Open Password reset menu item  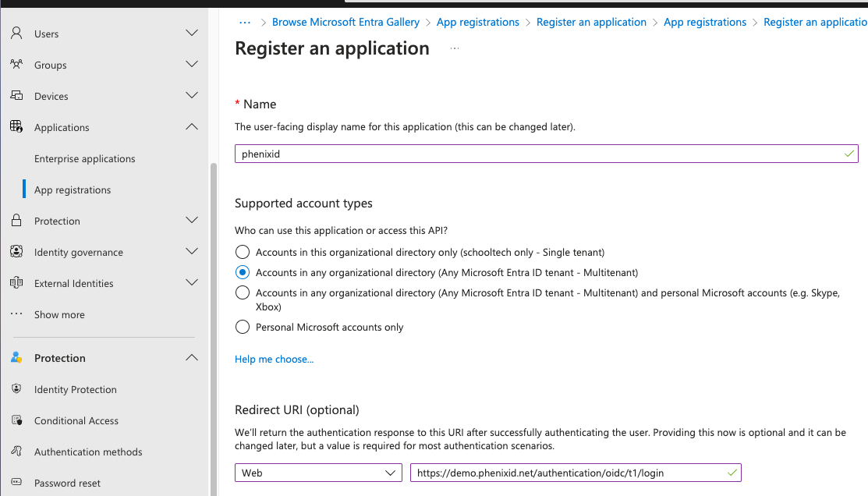click(x=68, y=483)
